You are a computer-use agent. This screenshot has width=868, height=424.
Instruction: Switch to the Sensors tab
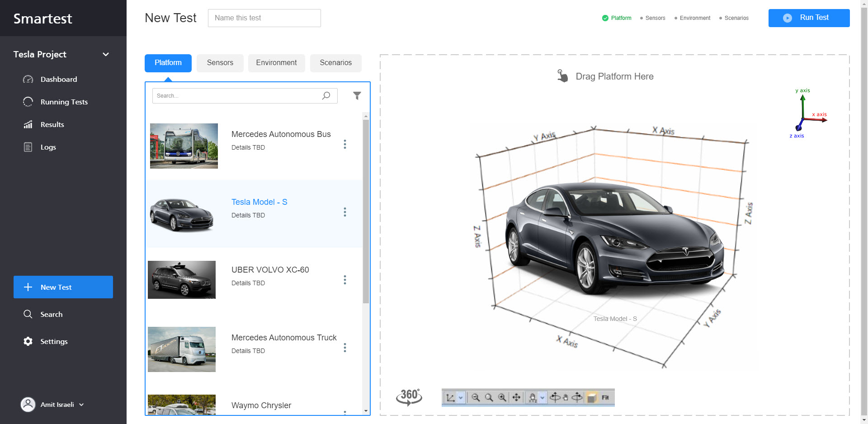pos(220,63)
